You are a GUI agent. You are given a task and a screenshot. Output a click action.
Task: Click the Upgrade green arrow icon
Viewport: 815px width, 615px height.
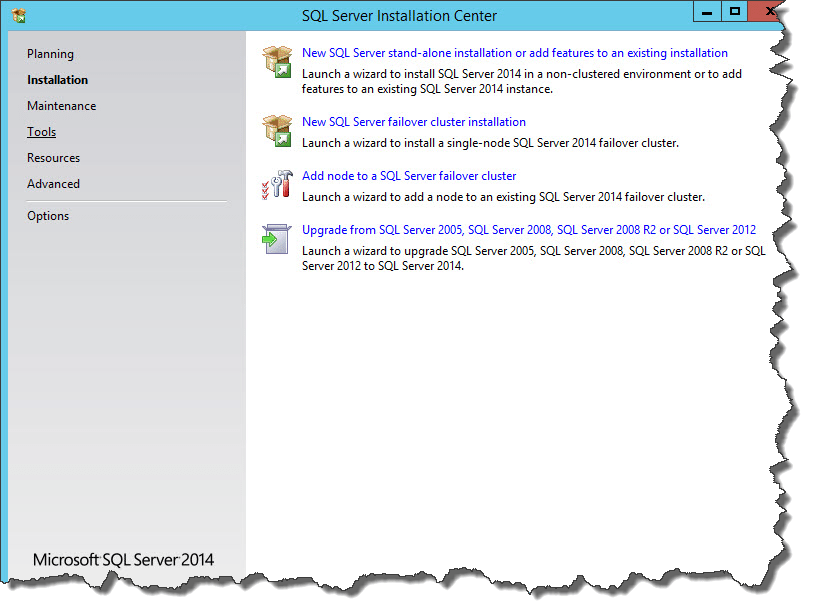click(275, 239)
